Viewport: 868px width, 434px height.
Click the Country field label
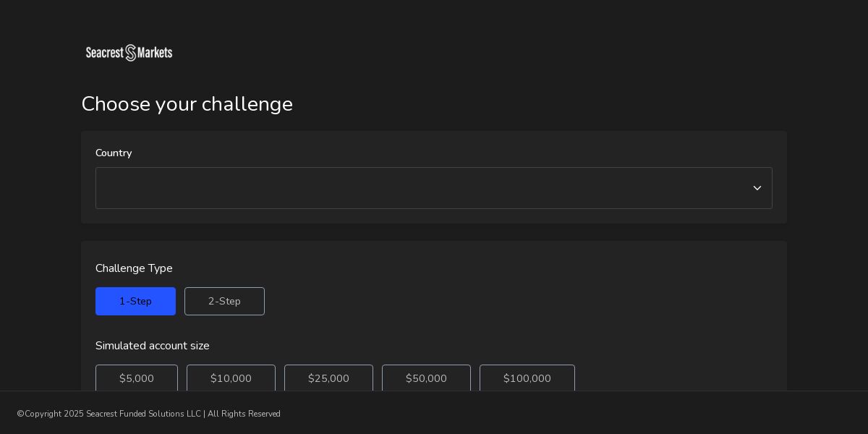coord(114,153)
